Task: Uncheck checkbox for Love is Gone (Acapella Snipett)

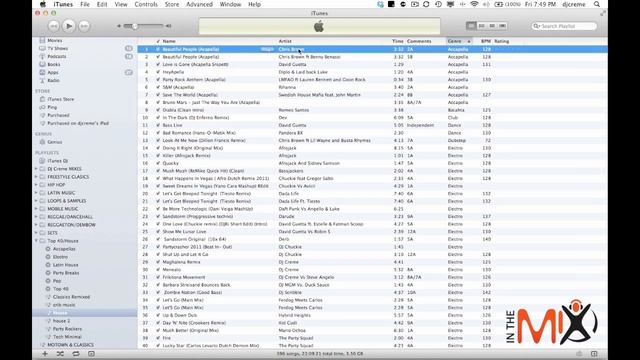Action: (158, 64)
